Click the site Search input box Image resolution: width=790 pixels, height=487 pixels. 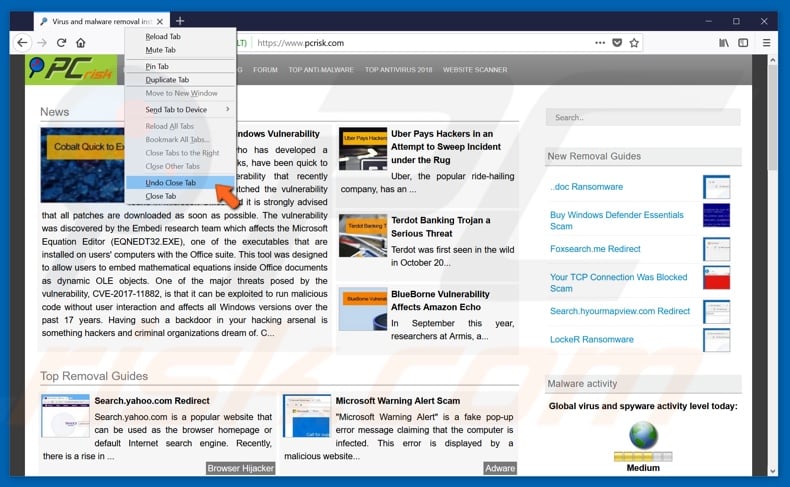pyautogui.click(x=643, y=117)
